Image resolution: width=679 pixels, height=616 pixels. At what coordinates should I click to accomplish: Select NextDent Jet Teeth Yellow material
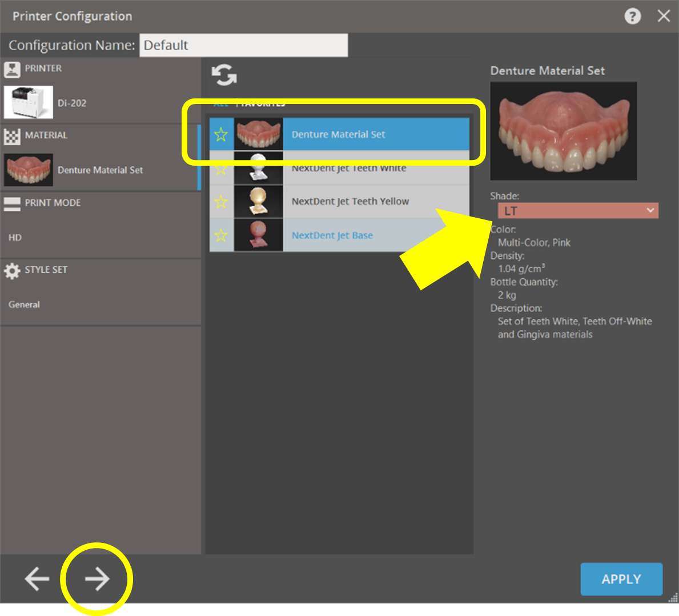(x=350, y=202)
